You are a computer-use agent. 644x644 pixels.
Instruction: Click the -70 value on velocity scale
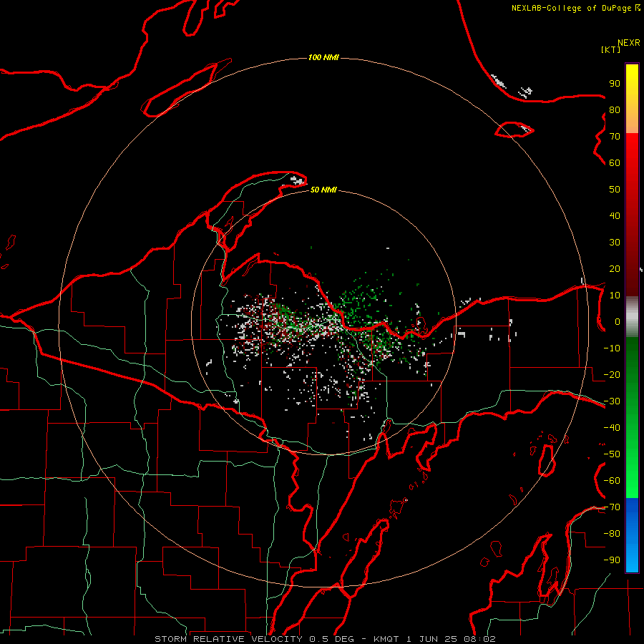[x=612, y=507]
